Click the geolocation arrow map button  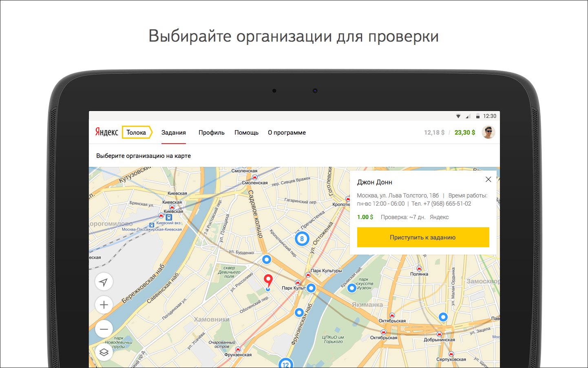click(104, 282)
